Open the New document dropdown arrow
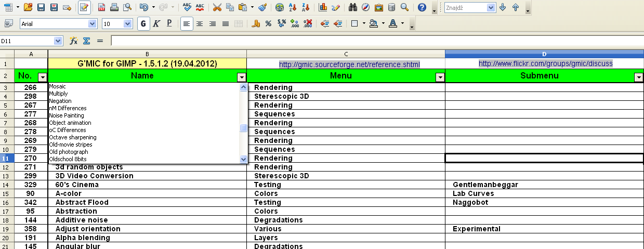 click(17, 7)
